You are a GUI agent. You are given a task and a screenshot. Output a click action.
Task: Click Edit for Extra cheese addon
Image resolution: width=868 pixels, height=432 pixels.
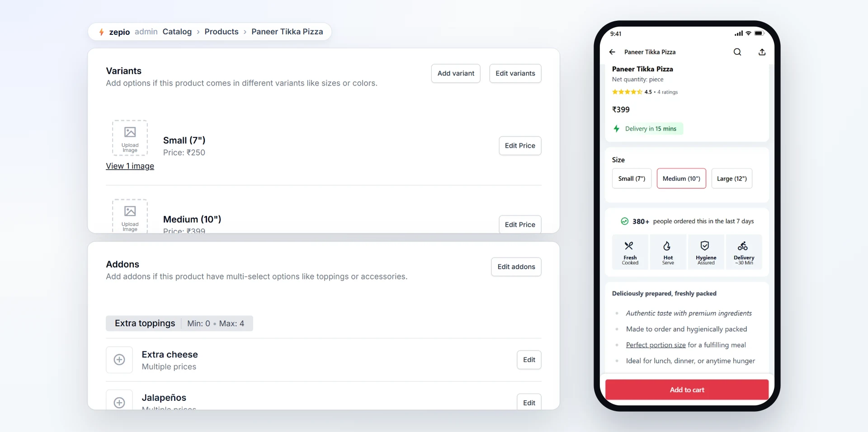tap(529, 360)
